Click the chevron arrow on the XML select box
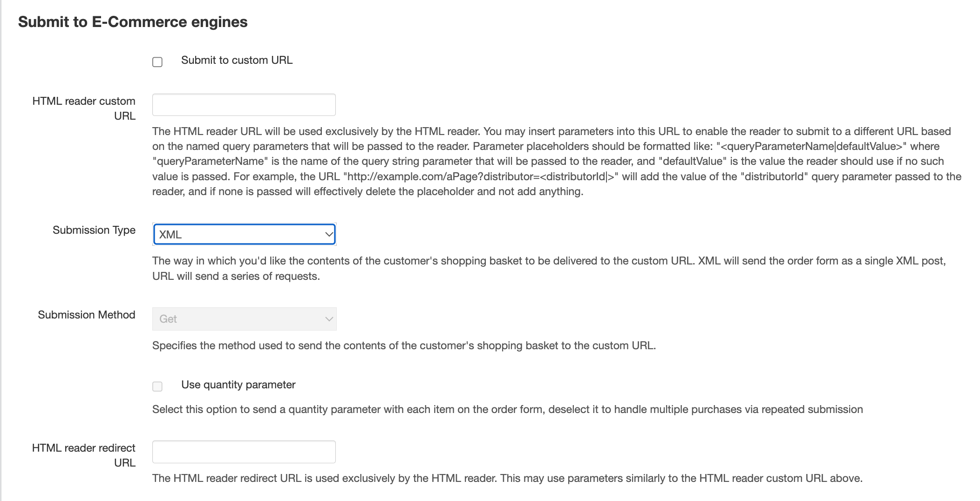Screen dimensions: 980x501 329,234
